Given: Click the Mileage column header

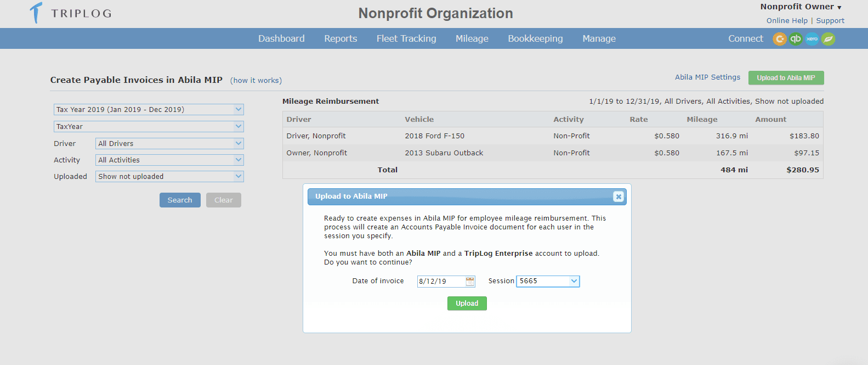Looking at the screenshot, I should (x=702, y=119).
